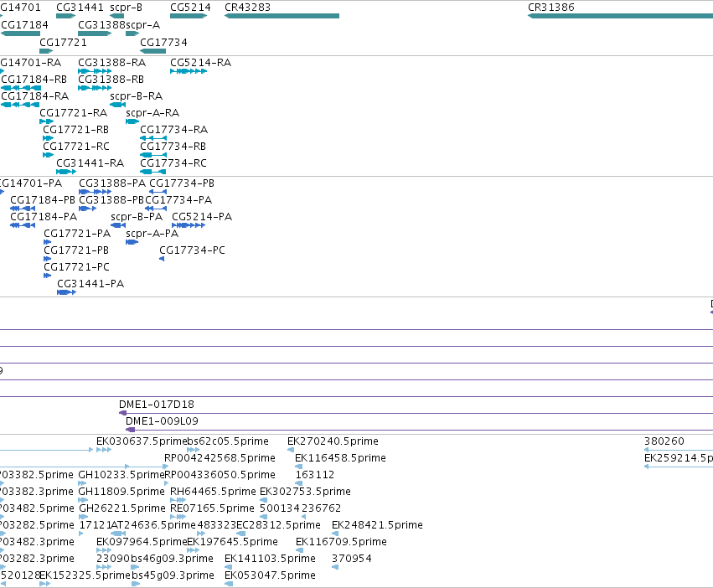Click EST EK030637.5prime label
713x588 pixels.
click(x=142, y=441)
